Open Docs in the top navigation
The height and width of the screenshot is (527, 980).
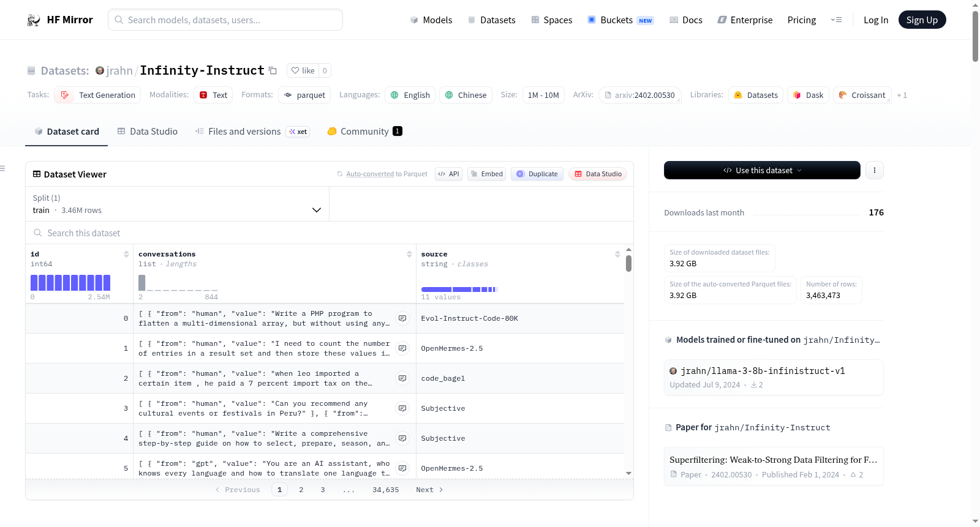point(685,20)
